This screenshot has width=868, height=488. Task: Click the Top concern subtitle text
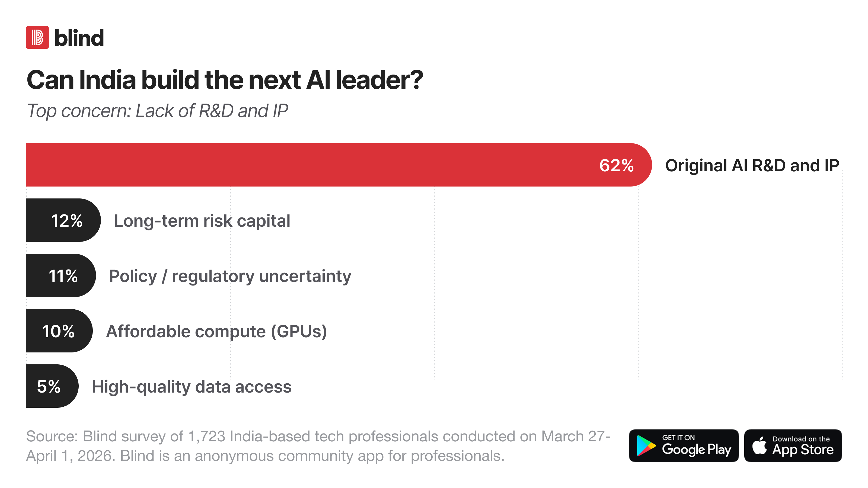157,111
